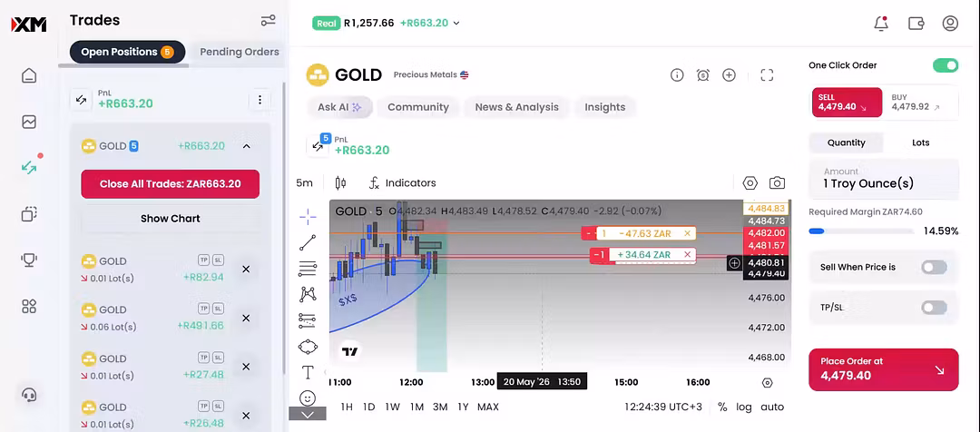The width and height of the screenshot is (980, 432).
Task: Toggle auto scale on chart
Action: tap(772, 407)
